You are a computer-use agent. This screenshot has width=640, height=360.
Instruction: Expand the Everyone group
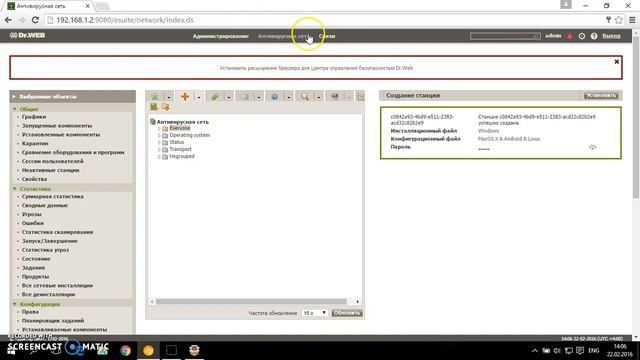click(159, 129)
